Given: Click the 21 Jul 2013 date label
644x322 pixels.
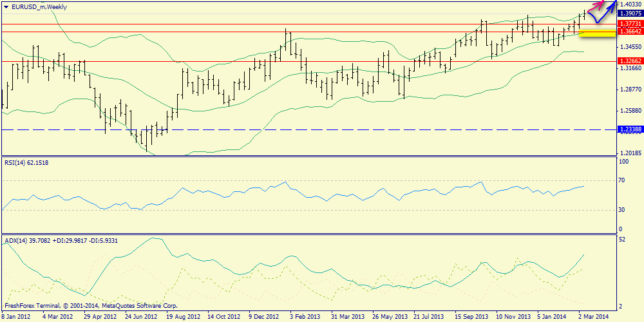Looking at the screenshot, I should tap(429, 317).
